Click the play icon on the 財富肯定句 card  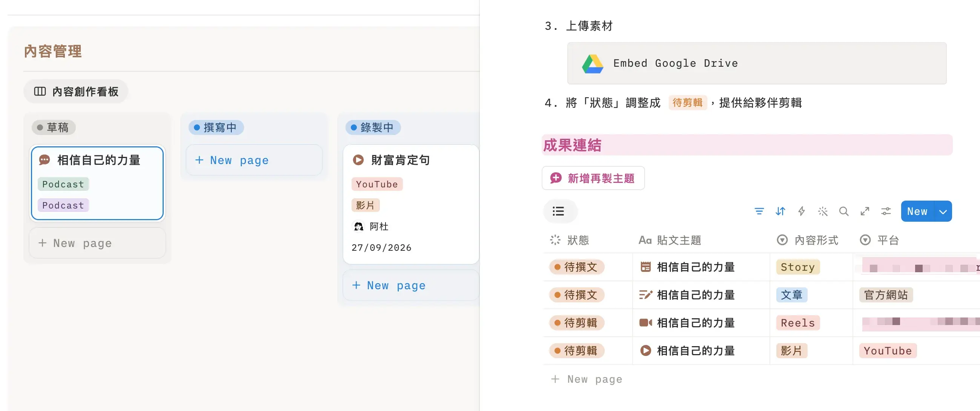[358, 159]
